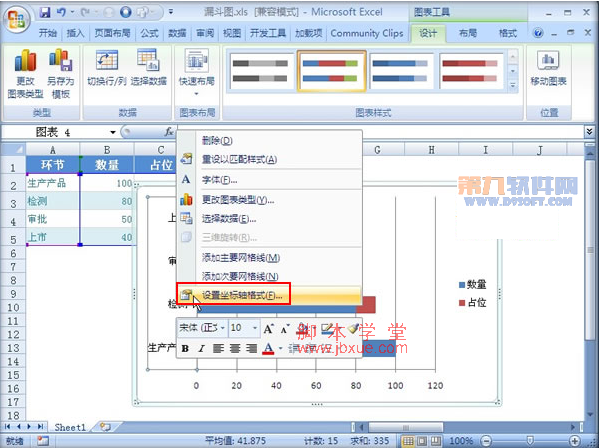Screen dimensions: 599x448
Task: Switch to Page Layout view in status bar
Action: click(422, 441)
